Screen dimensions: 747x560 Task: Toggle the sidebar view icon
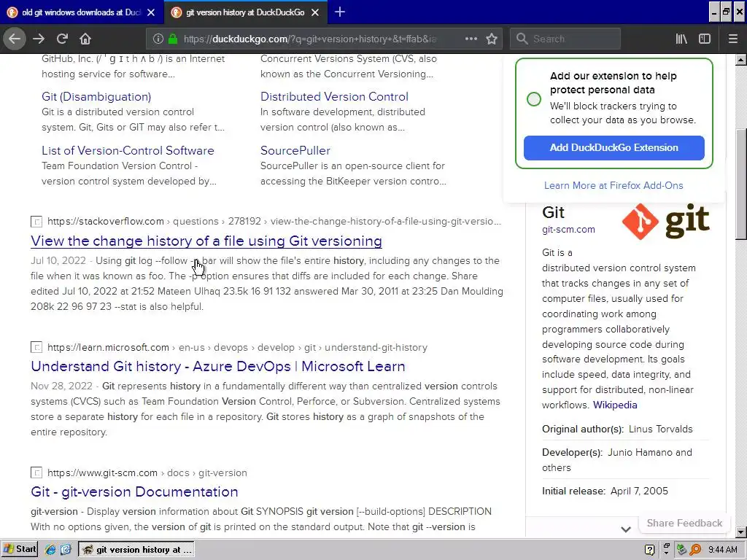click(x=705, y=39)
